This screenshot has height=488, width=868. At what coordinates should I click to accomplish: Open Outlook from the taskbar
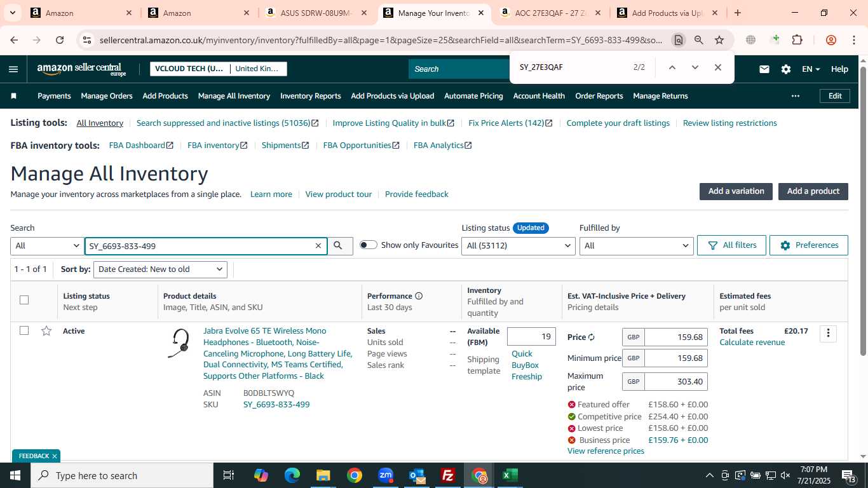pyautogui.click(x=417, y=475)
